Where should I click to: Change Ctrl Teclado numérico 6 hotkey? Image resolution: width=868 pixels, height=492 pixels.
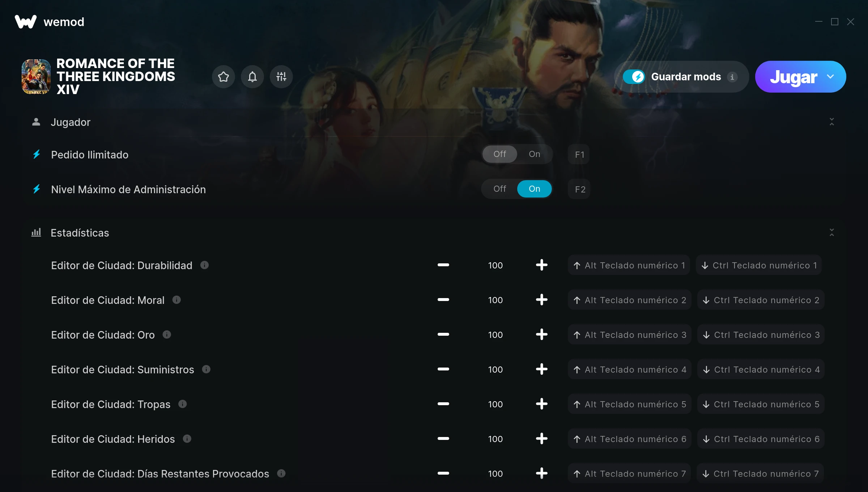coord(761,439)
